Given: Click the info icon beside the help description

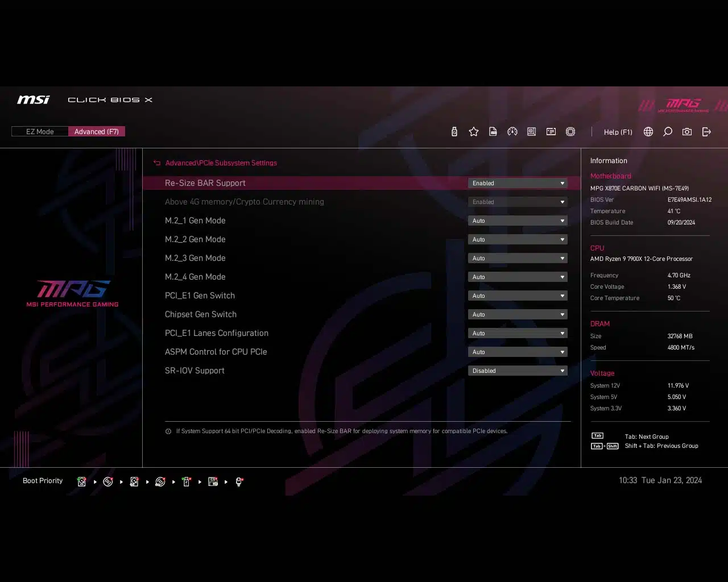Looking at the screenshot, I should coord(168,431).
